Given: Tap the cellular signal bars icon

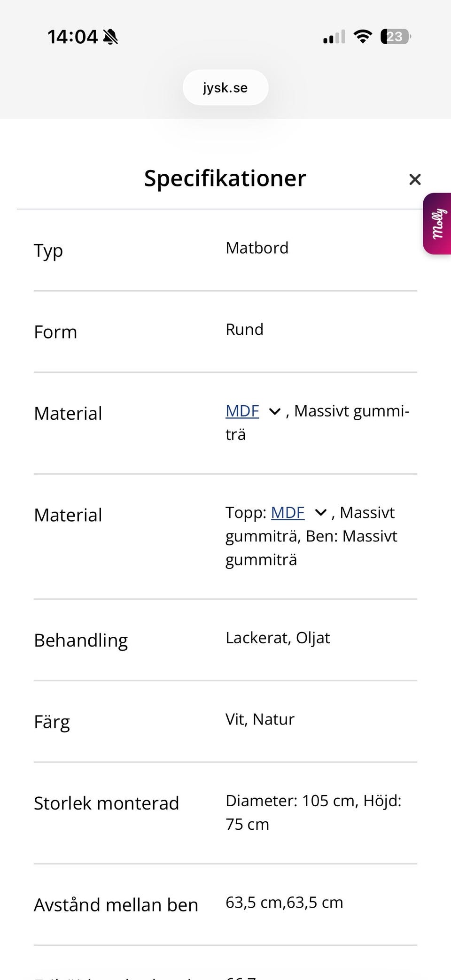Looking at the screenshot, I should pos(334,37).
